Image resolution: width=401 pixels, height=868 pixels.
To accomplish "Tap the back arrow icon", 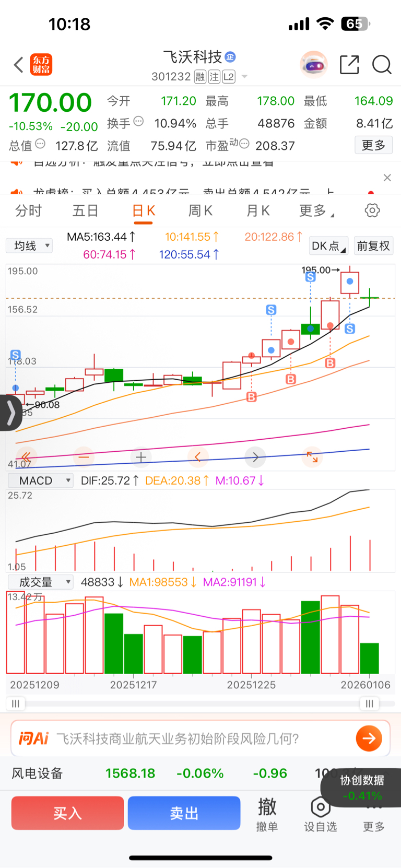I will pyautogui.click(x=19, y=65).
